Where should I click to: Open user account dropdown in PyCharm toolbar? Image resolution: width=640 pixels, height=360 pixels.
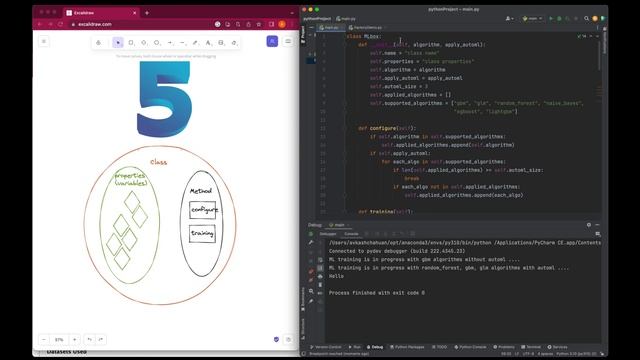coord(509,19)
